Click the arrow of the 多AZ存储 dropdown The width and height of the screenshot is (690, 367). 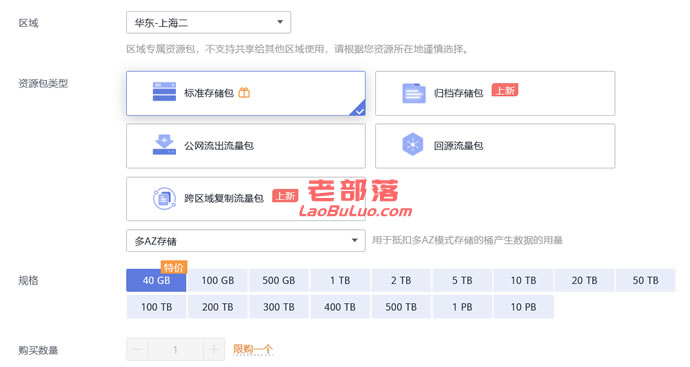[x=354, y=240]
